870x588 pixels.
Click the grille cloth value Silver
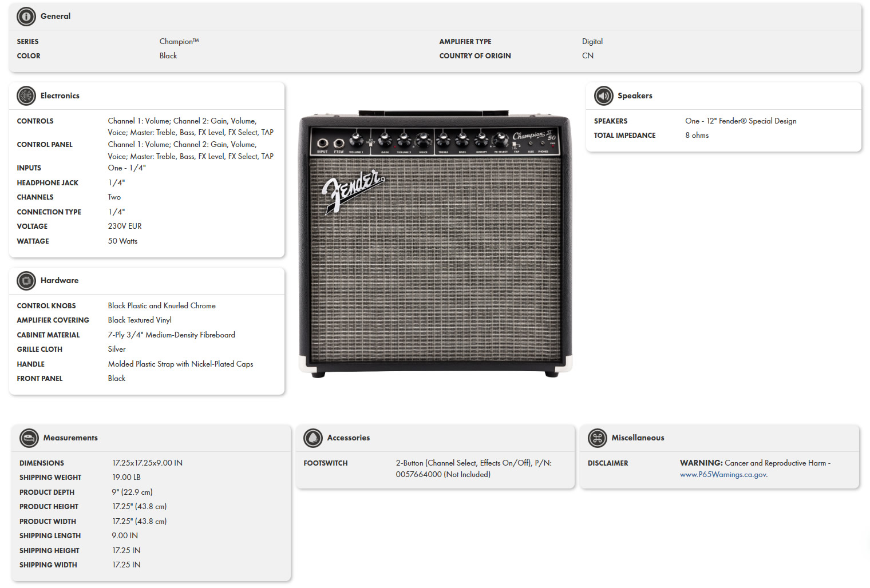point(117,349)
